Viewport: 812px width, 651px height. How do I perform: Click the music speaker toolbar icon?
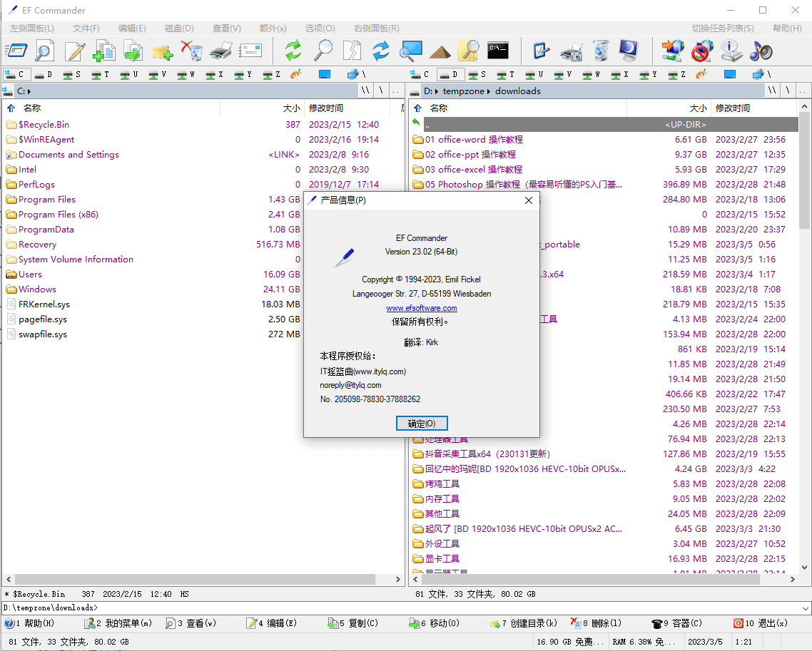(761, 51)
